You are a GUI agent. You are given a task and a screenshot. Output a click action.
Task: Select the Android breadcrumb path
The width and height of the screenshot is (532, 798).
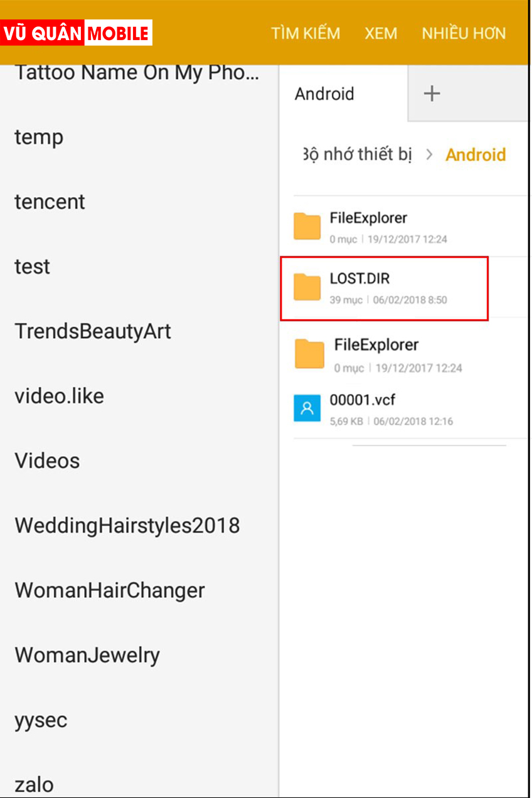476,154
